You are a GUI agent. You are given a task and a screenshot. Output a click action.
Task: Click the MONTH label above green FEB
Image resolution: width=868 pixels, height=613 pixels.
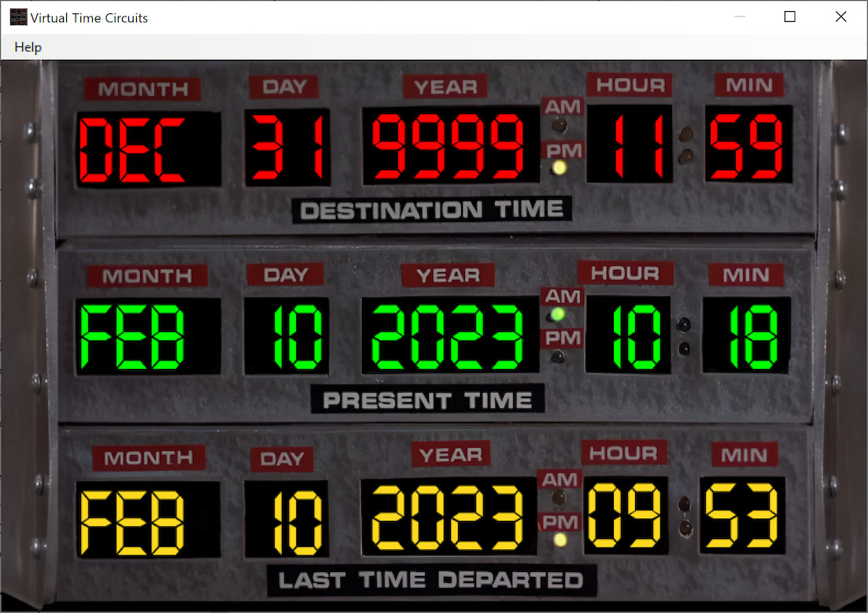click(147, 275)
